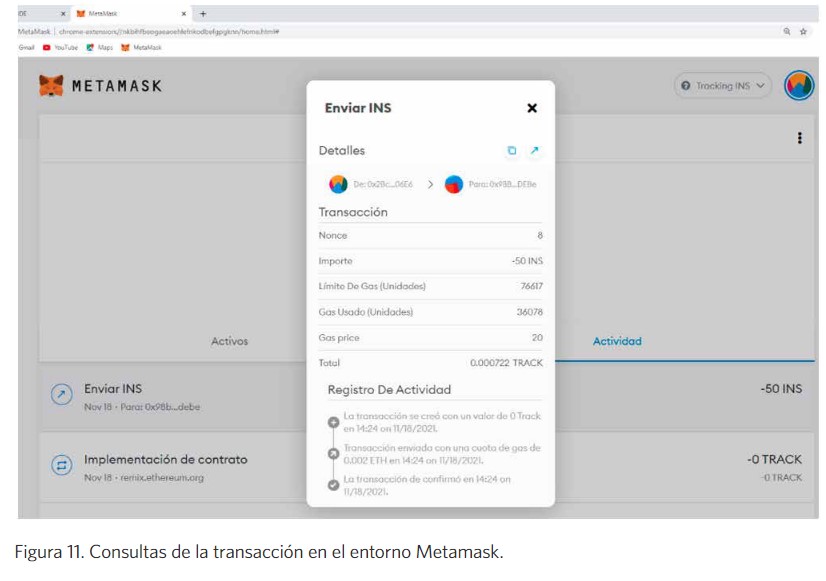The width and height of the screenshot is (826, 581).
Task: Close the MetaMask browser tab
Action: [x=184, y=14]
